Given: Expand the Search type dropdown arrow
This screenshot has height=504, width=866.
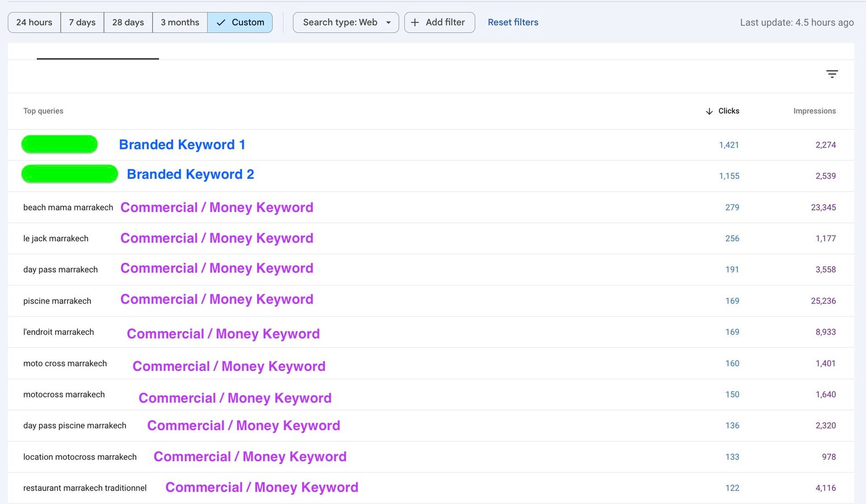Looking at the screenshot, I should pyautogui.click(x=388, y=23).
